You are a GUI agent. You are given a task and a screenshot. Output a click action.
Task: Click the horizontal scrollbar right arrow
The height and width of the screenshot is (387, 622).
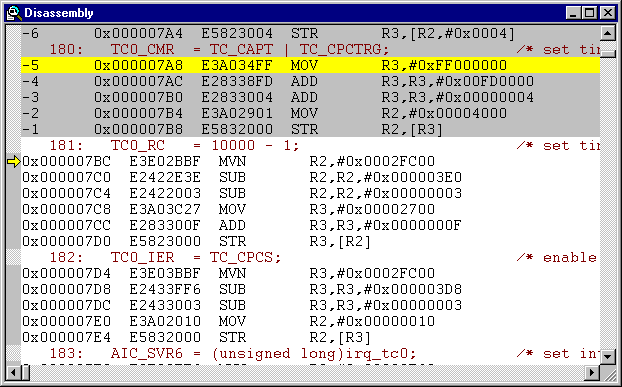click(x=592, y=373)
